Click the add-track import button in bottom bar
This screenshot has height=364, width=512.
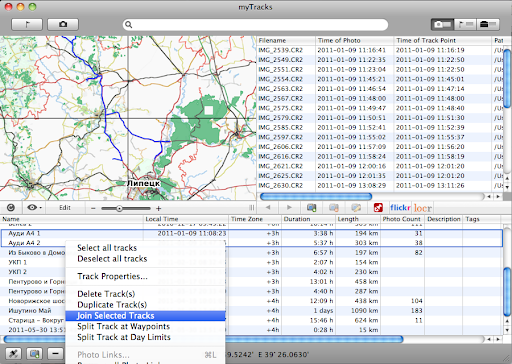[35, 353]
